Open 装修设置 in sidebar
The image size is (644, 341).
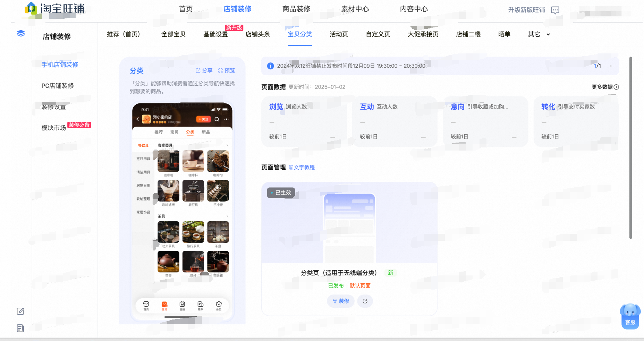(x=54, y=107)
